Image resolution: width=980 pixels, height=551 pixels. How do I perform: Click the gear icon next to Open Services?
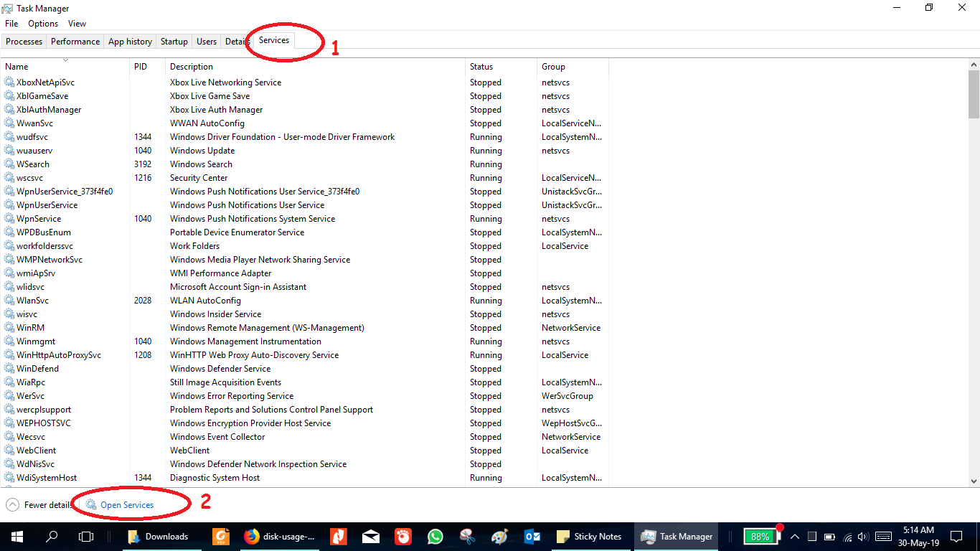tap(91, 505)
